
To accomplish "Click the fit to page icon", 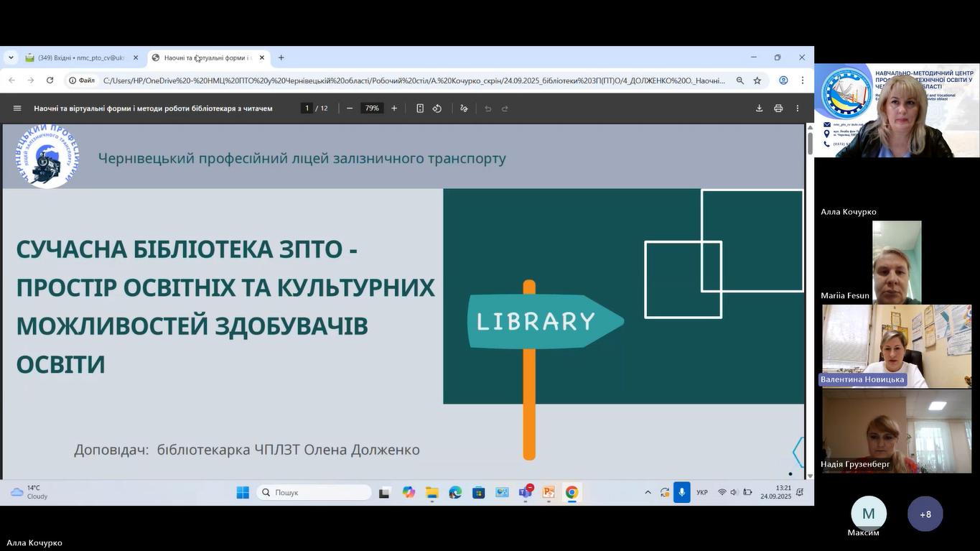I will pos(420,108).
